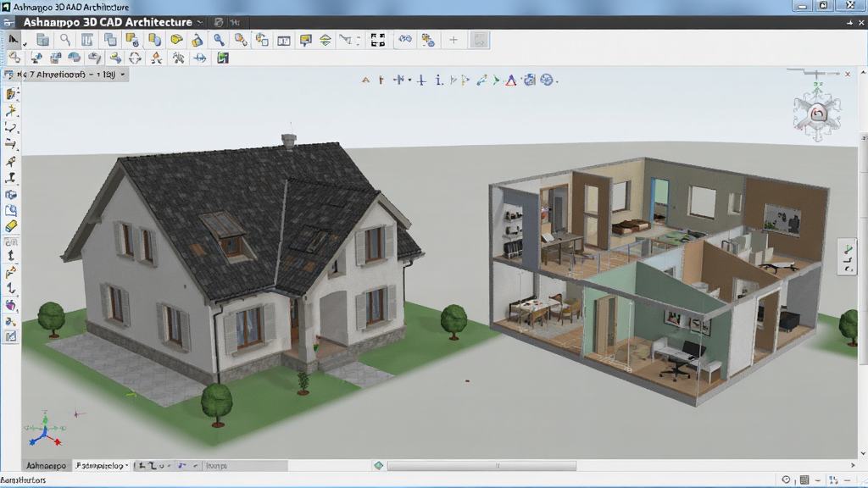Image resolution: width=868 pixels, height=488 pixels.
Task: Click the view name combo box text
Action: coord(72,75)
